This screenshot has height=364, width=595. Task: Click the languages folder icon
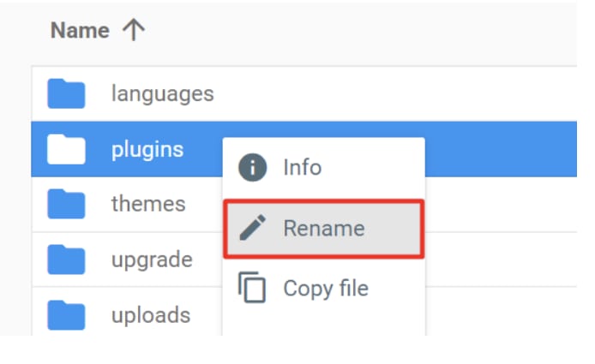(x=66, y=93)
